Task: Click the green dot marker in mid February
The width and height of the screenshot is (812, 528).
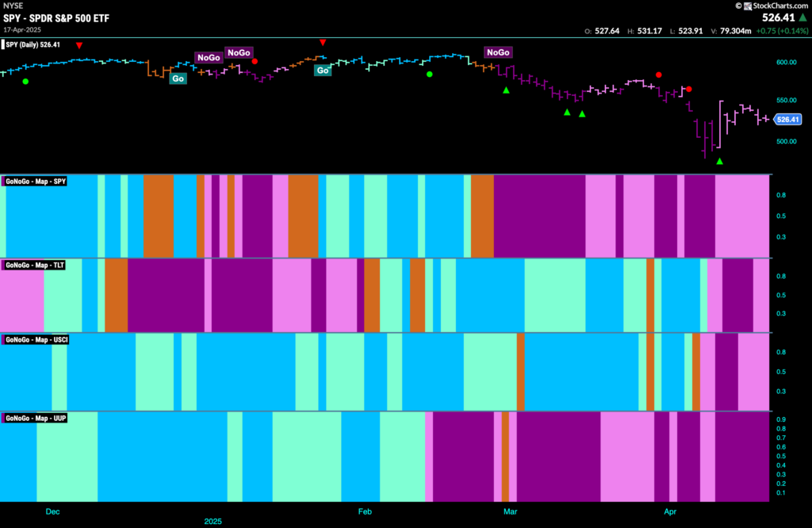Action: (x=429, y=75)
